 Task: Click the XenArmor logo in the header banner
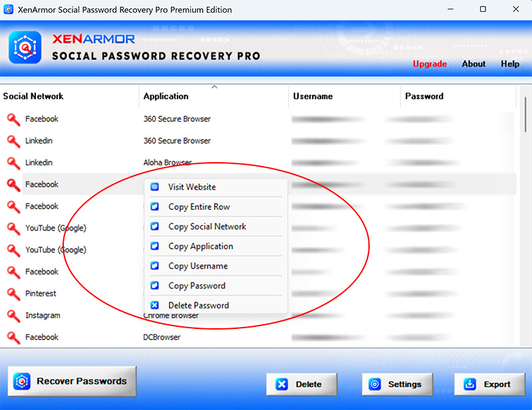click(x=25, y=47)
